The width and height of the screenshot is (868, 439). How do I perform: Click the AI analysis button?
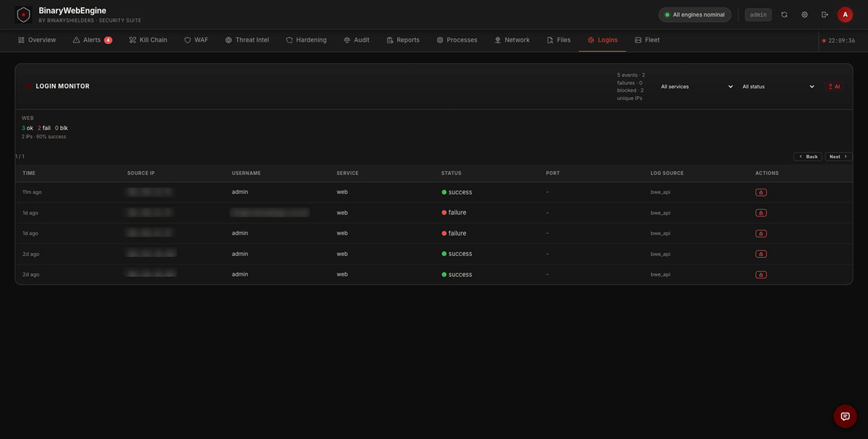pyautogui.click(x=834, y=87)
